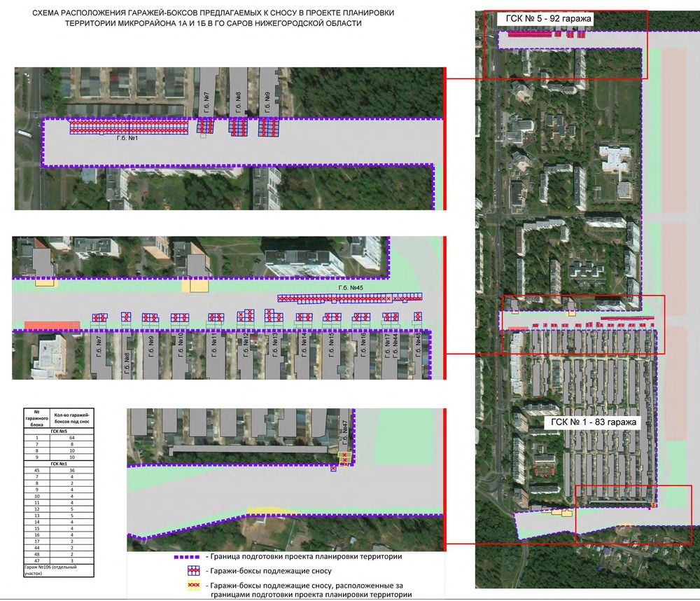The height and width of the screenshot is (601, 700).
Task: Select the table cell with value 36
Action: coord(72,470)
